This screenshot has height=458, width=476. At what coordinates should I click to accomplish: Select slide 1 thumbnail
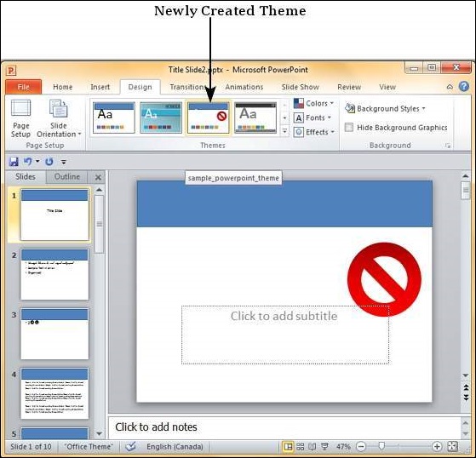[54, 215]
